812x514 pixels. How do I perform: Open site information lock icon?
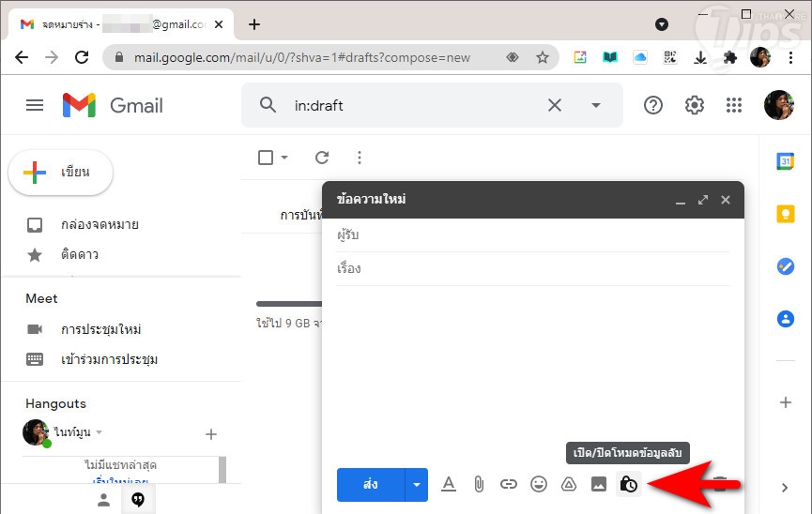[x=119, y=57]
